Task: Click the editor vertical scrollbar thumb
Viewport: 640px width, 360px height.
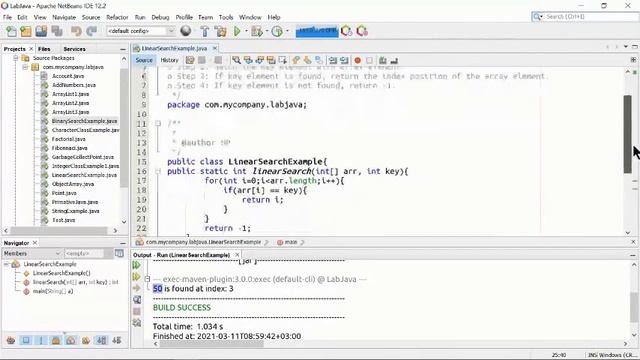Action: [628, 134]
